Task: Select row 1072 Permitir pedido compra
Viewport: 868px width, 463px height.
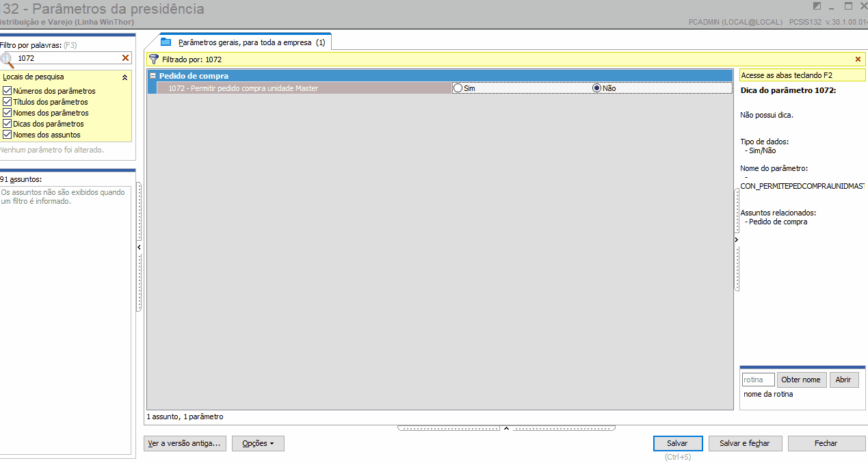Action: (x=304, y=88)
